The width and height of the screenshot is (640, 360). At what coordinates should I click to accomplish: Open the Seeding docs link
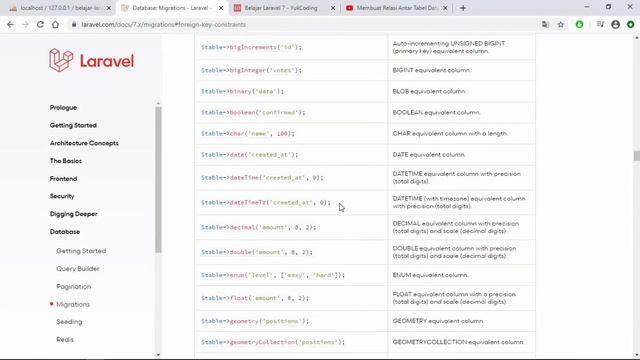(x=69, y=322)
